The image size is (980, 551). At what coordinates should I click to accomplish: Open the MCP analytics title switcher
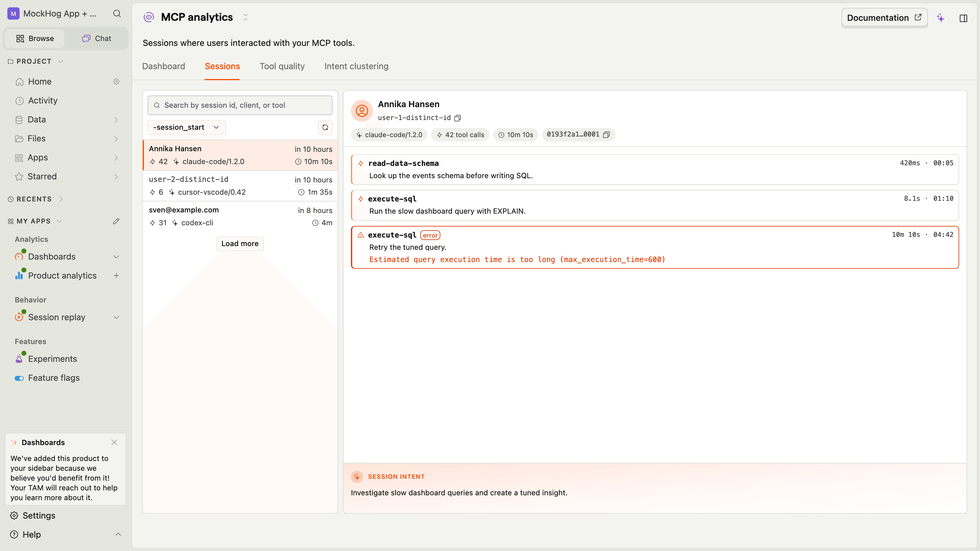245,17
